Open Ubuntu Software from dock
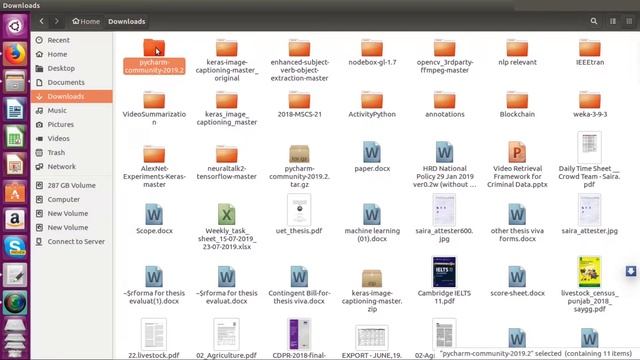This screenshot has height=360, width=640. pyautogui.click(x=15, y=193)
